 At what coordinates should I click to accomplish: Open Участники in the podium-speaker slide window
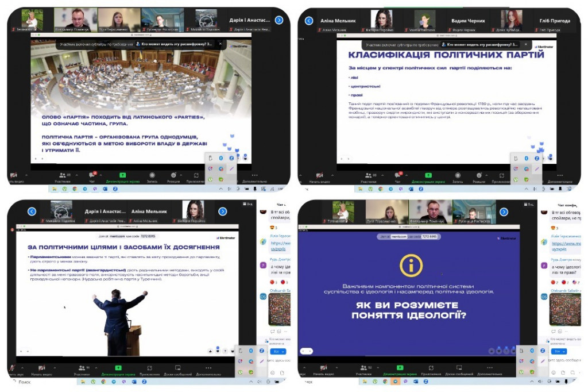[82, 370]
